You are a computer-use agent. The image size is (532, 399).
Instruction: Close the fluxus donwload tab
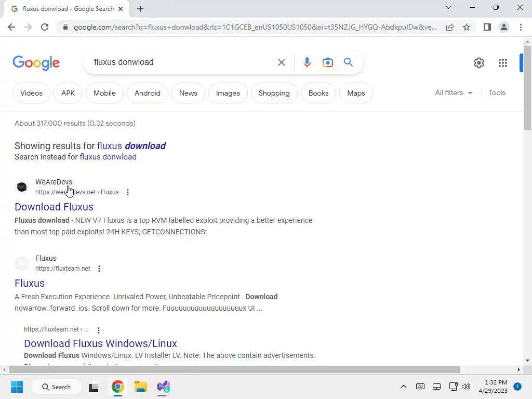tap(121, 9)
